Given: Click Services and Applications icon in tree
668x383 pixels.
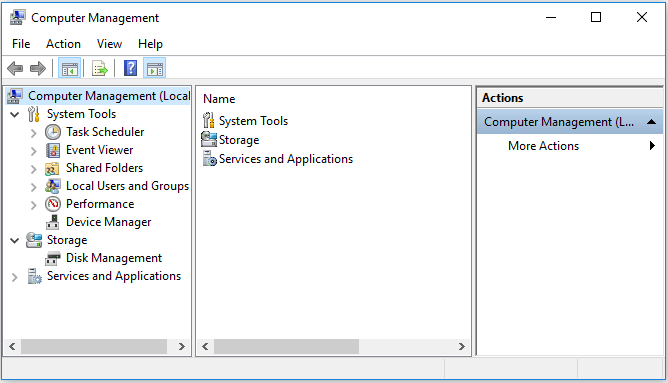Looking at the screenshot, I should coord(34,276).
